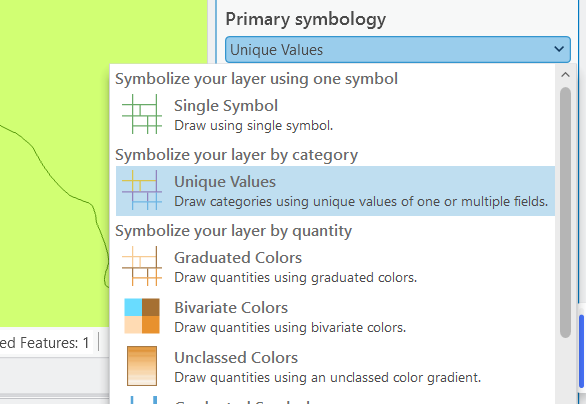Click the Graduated Colors orange grid icon
The width and height of the screenshot is (586, 404).
[x=142, y=266]
